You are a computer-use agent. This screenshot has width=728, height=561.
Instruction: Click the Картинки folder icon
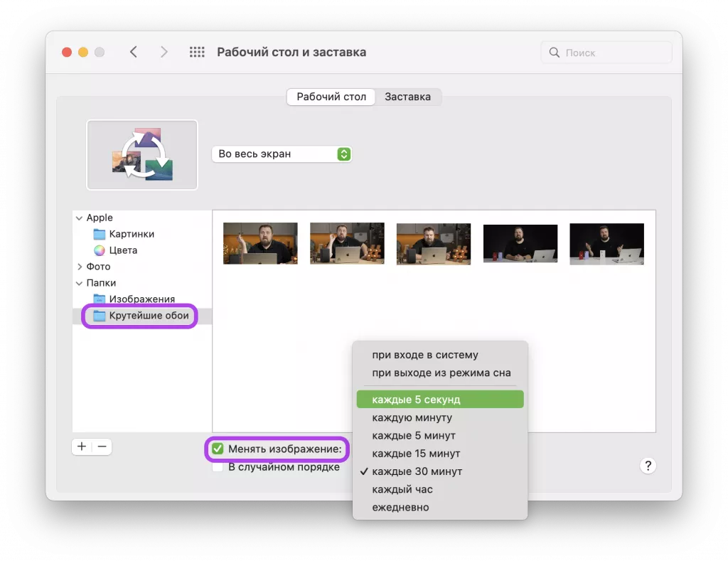100,234
